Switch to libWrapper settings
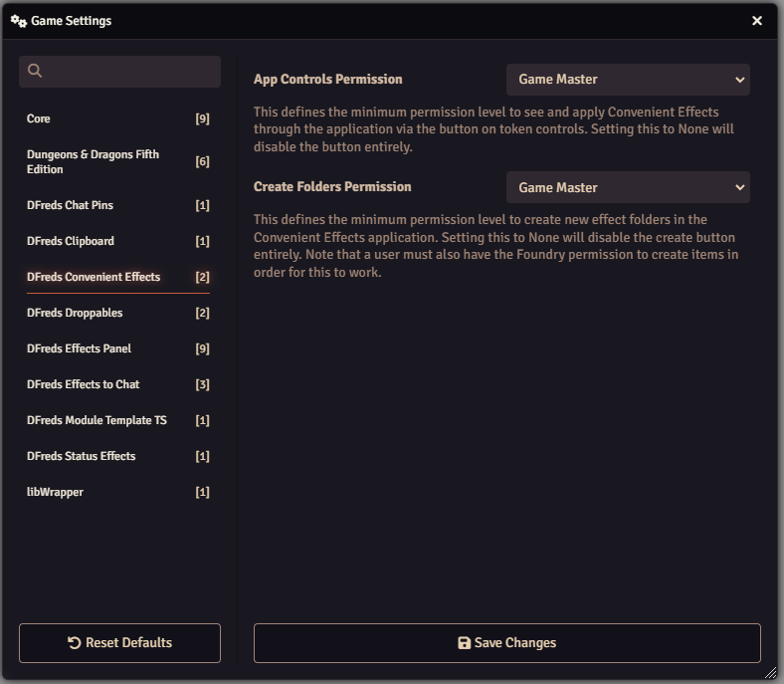The width and height of the screenshot is (784, 684). 117,492
